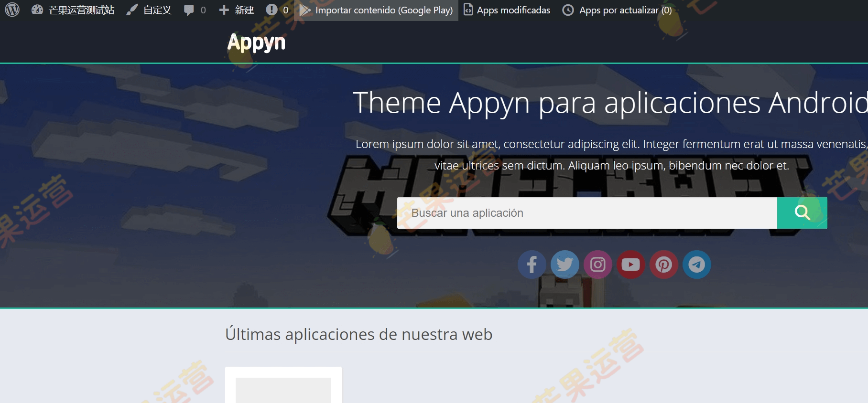View comments from the admin bar bubble
The width and height of the screenshot is (868, 403).
195,10
